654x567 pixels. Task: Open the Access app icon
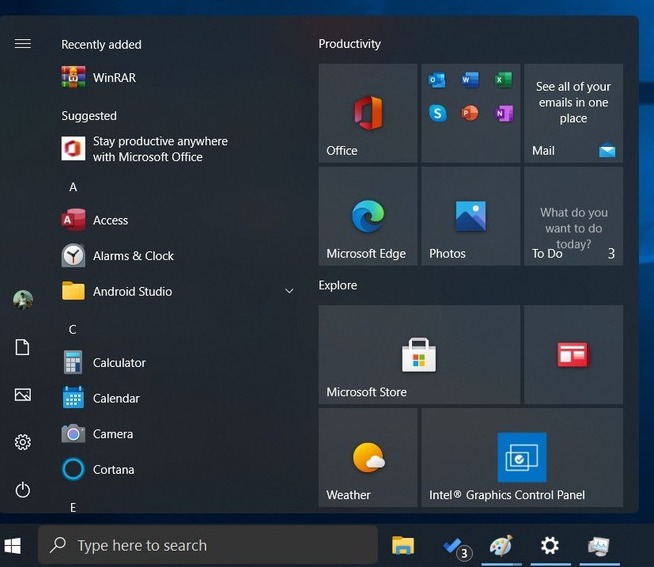[x=73, y=219]
